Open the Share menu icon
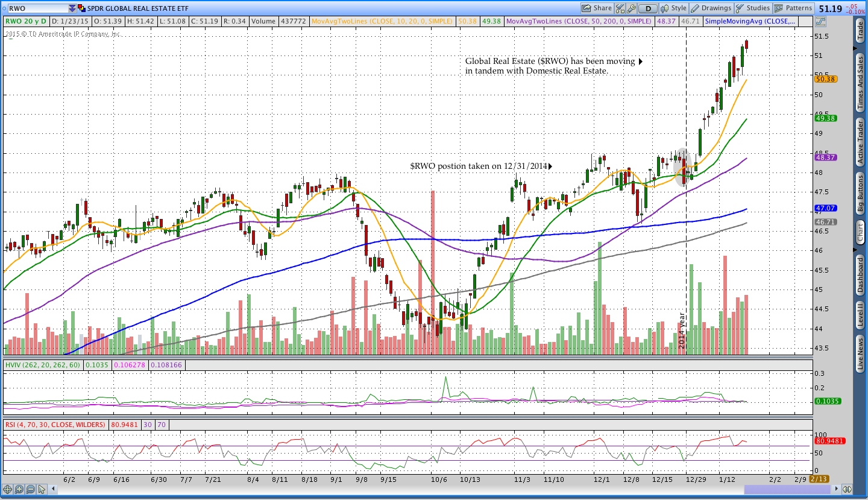Screen dimensions: 868x500 597,8
